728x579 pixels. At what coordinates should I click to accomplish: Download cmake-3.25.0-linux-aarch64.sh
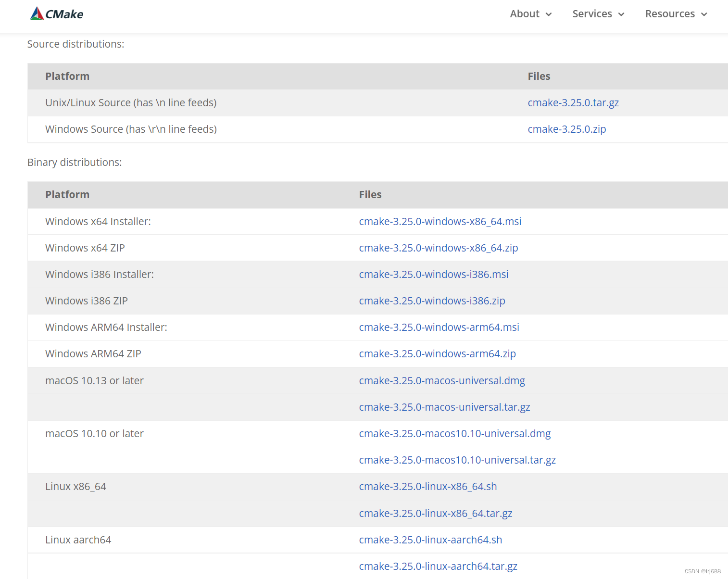430,540
